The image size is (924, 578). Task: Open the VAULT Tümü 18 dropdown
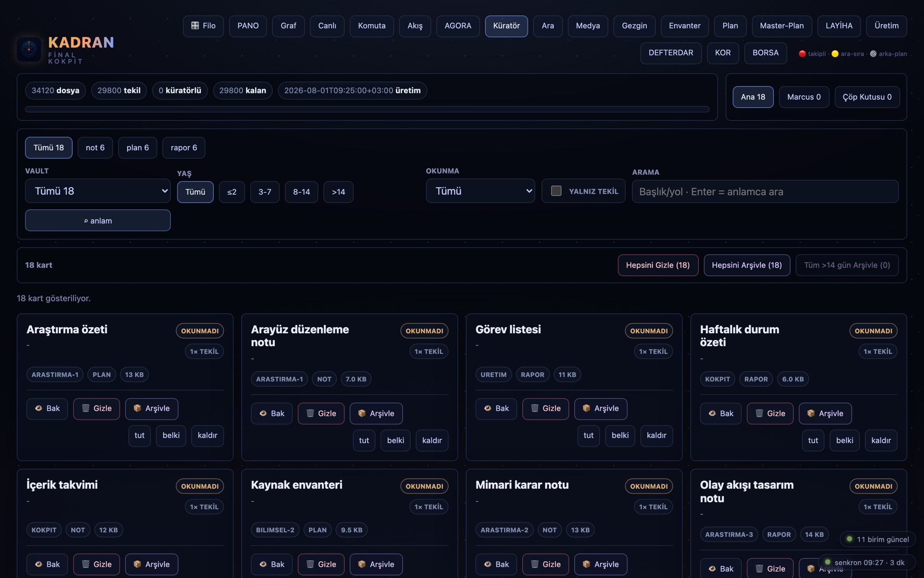pyautogui.click(x=98, y=191)
